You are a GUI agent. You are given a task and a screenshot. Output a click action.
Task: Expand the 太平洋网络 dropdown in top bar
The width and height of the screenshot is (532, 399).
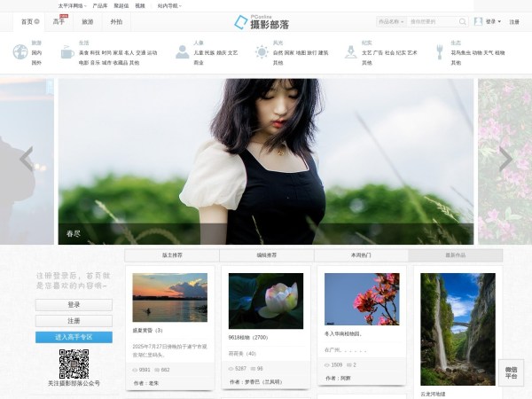(72, 5)
